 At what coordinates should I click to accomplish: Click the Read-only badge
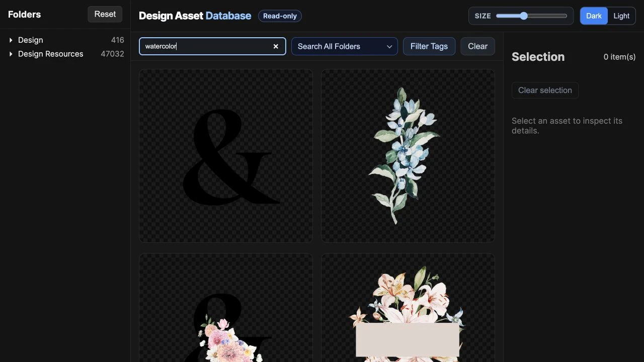(x=280, y=16)
